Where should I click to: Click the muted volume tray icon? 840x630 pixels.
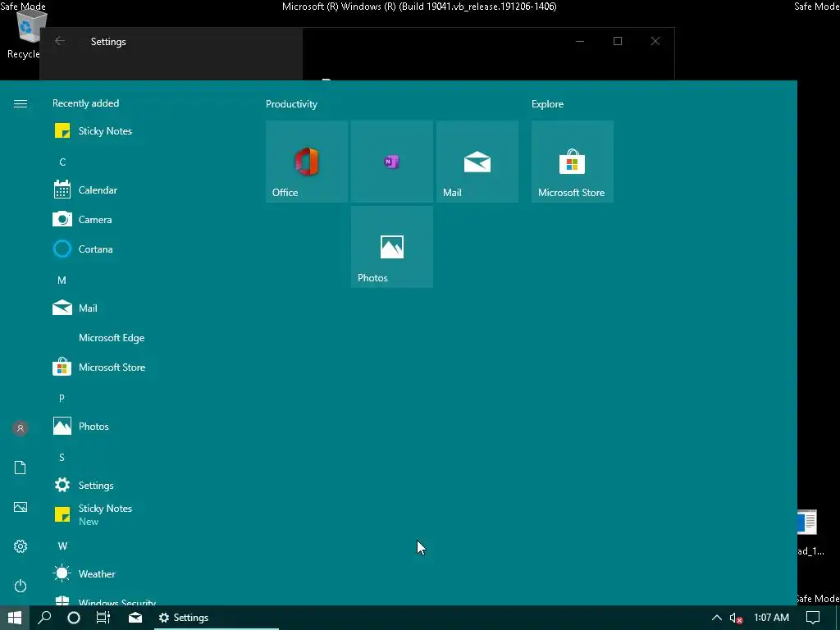(x=736, y=618)
